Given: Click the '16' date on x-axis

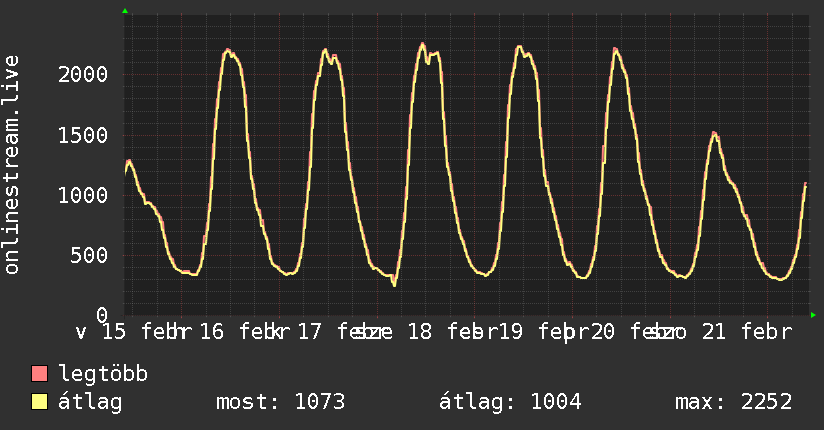Looking at the screenshot, I should 211,332.
